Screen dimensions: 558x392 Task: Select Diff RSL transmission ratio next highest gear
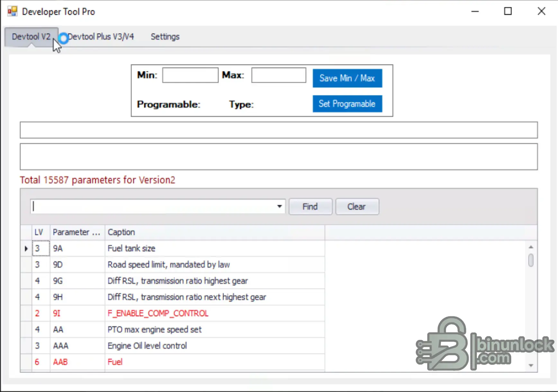click(215, 297)
